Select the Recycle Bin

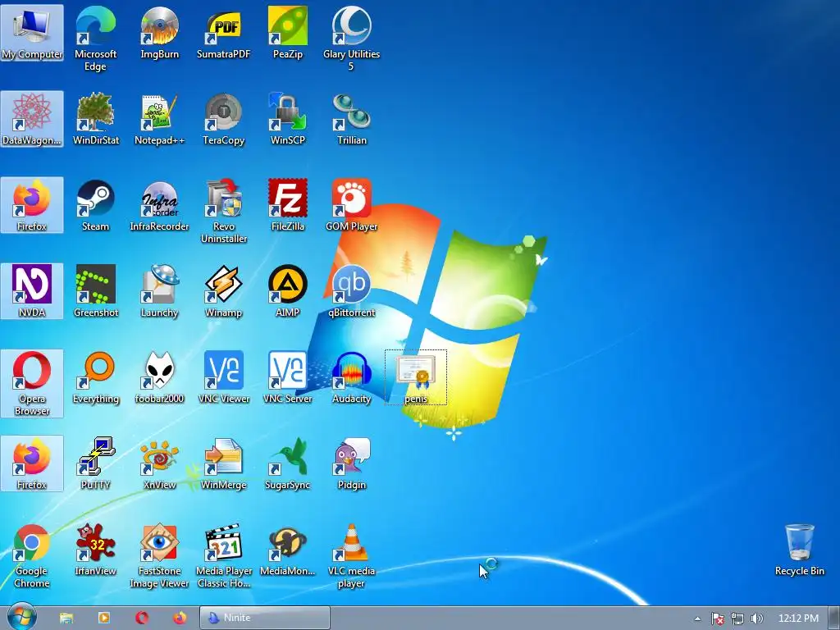coord(799,550)
